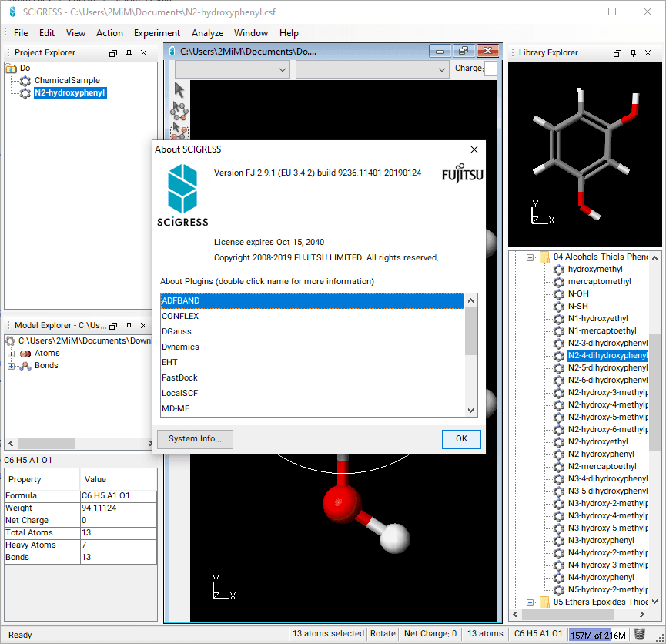Click the ChemicalSample molecule icon
Screen dimensions: 666x644
point(25,81)
